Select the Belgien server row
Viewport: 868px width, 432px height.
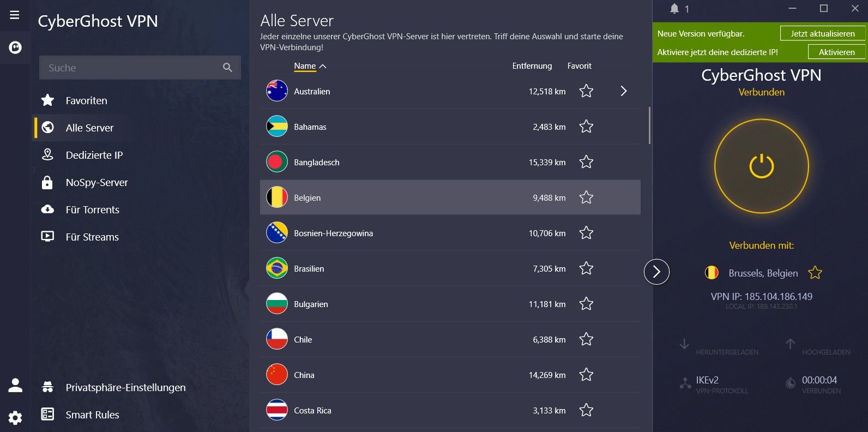click(x=450, y=197)
